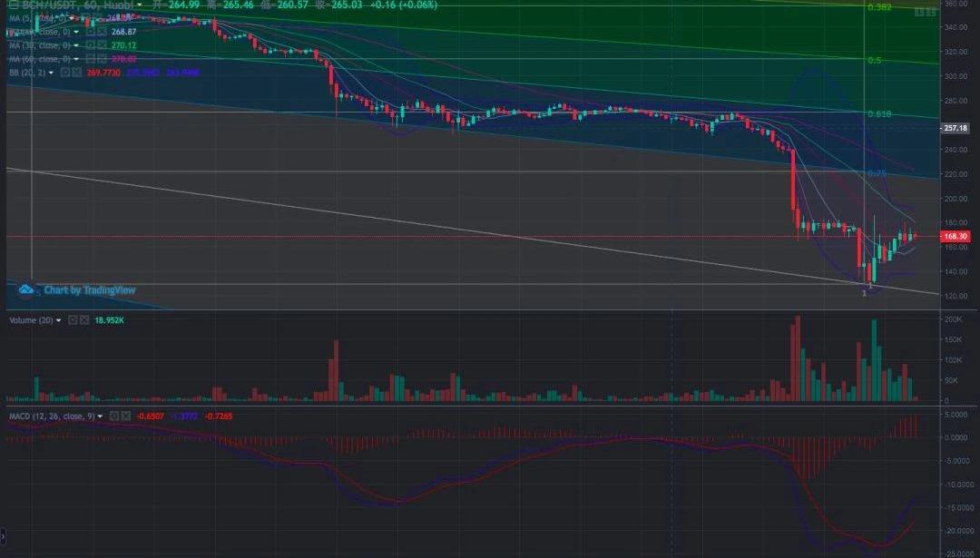Open settings for the Volume indicator

(x=73, y=320)
